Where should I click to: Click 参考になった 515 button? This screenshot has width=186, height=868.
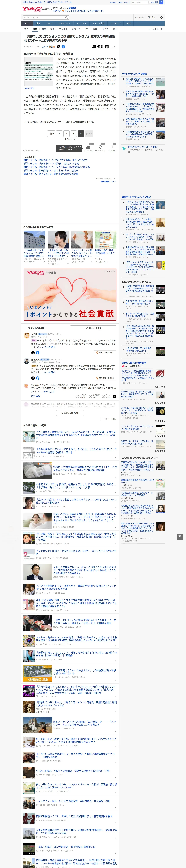coord(105,378)
